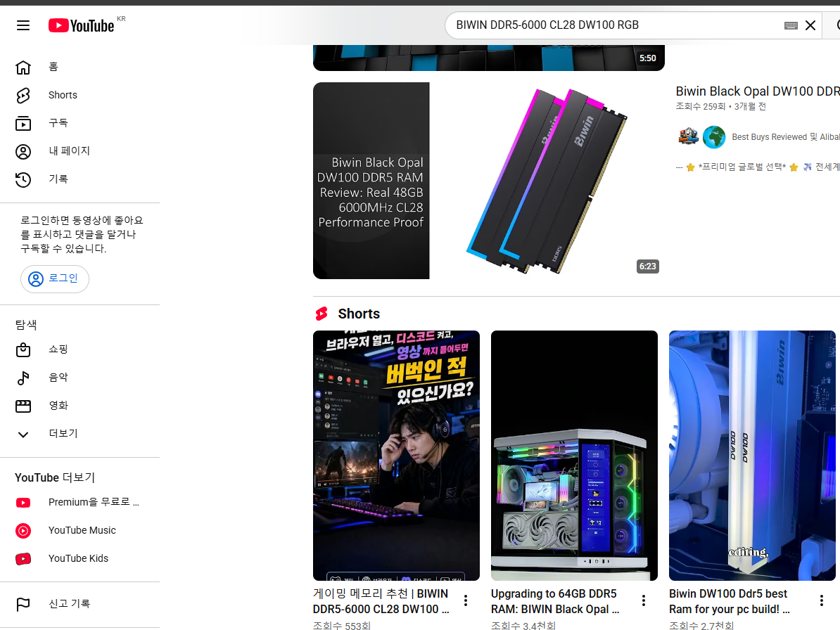The height and width of the screenshot is (630, 840).
Task: Open watch History (기록)
Action: (79, 179)
